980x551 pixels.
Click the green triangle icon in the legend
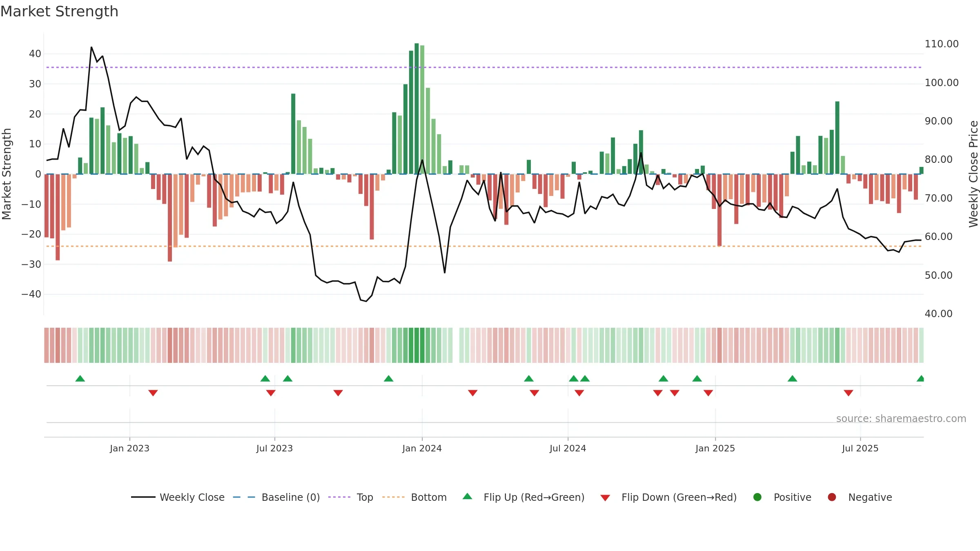click(468, 496)
